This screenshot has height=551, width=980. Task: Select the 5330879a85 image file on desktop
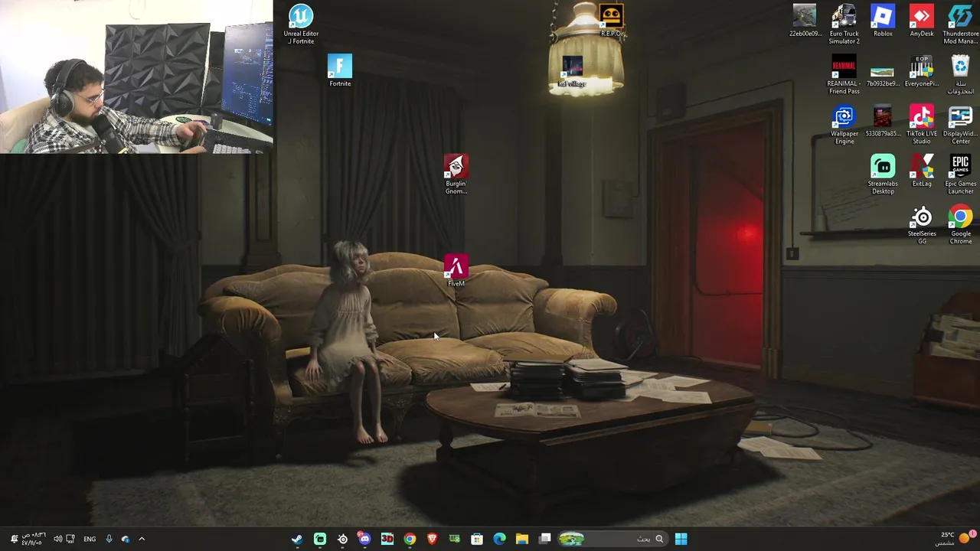883,121
